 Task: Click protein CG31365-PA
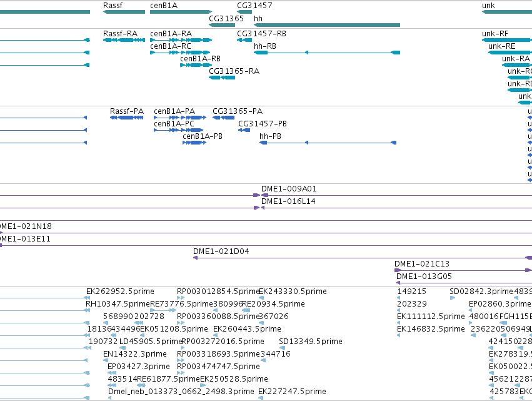[x=237, y=111]
